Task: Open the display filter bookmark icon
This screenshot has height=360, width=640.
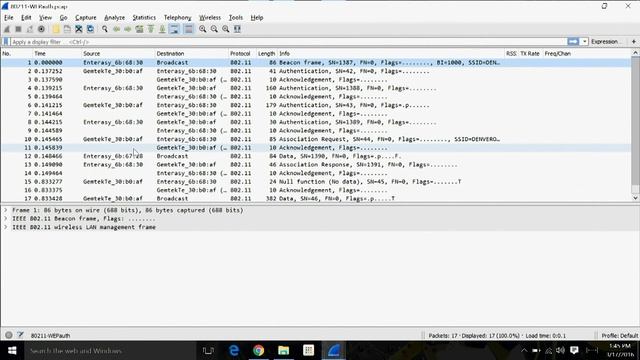Action: pyautogui.click(x=6, y=42)
